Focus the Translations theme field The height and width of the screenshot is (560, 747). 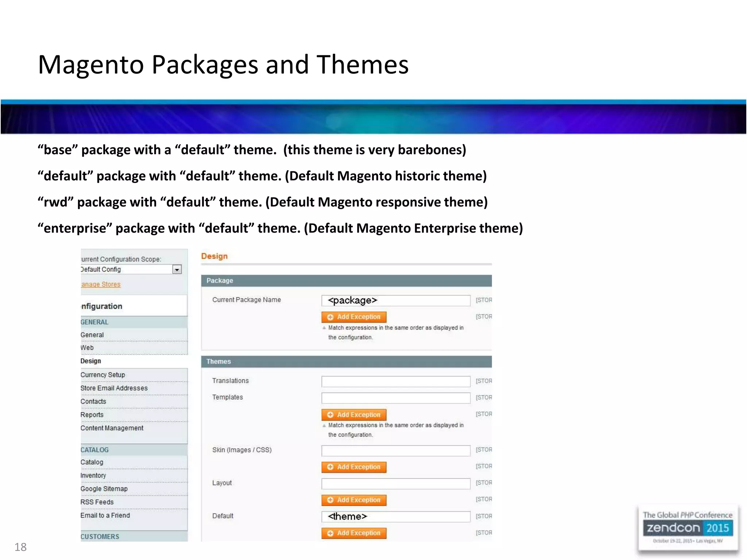(x=396, y=381)
